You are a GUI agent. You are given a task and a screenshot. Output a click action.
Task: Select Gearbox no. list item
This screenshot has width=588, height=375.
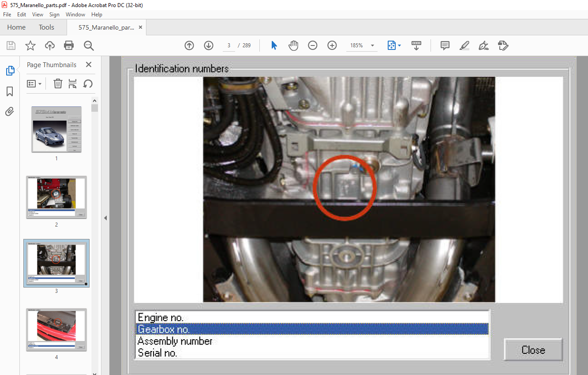point(312,329)
